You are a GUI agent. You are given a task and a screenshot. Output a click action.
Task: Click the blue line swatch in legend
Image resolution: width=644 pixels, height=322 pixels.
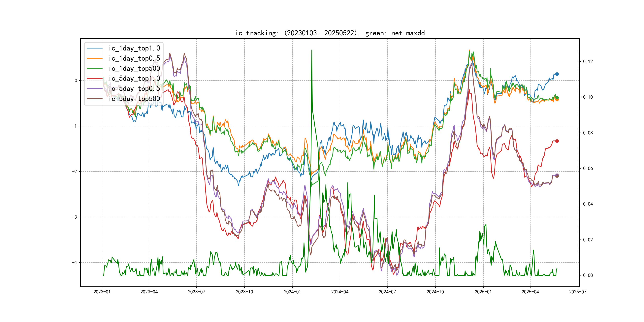(x=94, y=48)
